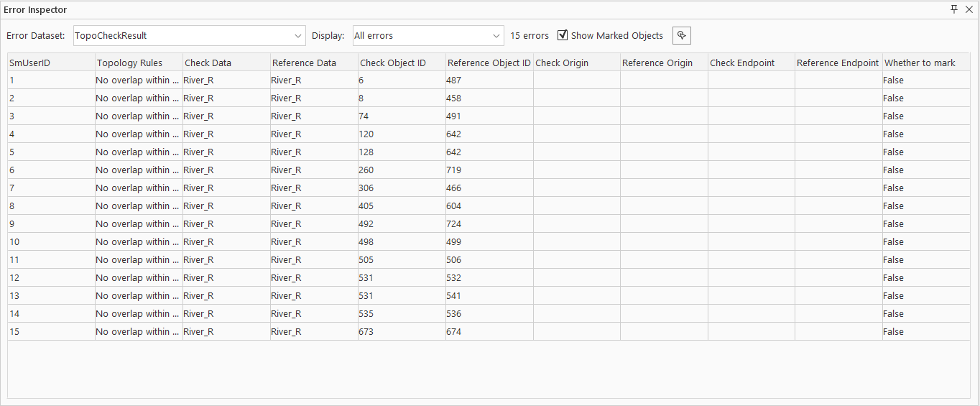Close the Error Inspector panel

pyautogui.click(x=969, y=9)
